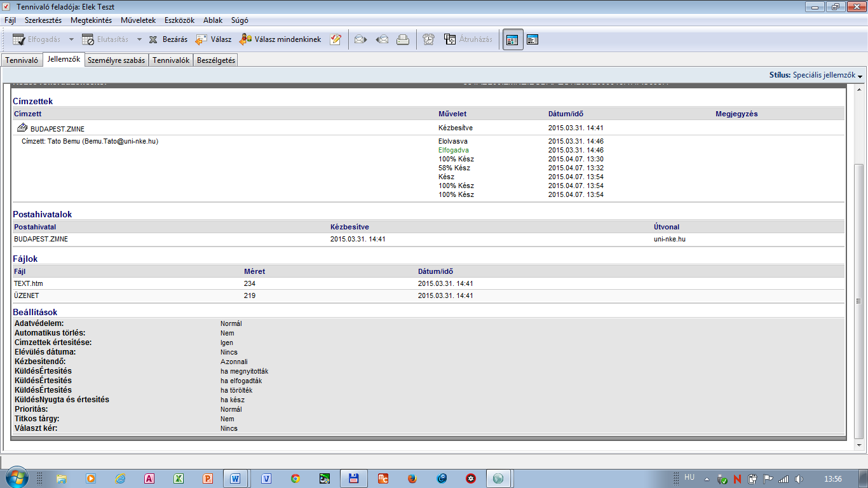Switch to the Beszélgetés tab

pyautogui.click(x=216, y=60)
